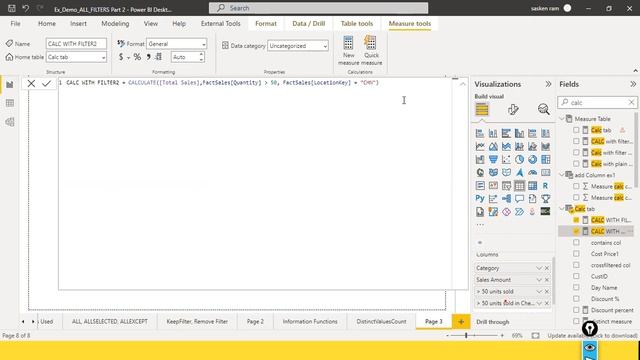The width and height of the screenshot is (640, 360).
Task: Uncheck the CALC WITH FIL... field
Action: 576,220
